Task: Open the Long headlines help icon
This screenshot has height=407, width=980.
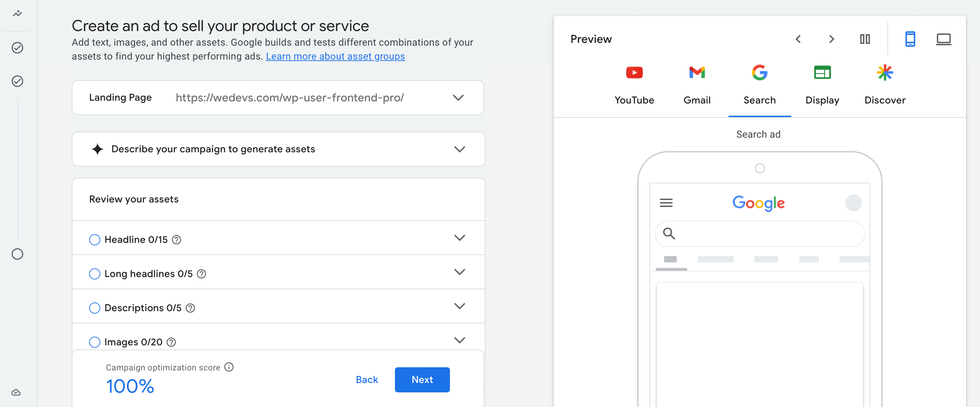Action: pyautogui.click(x=202, y=274)
